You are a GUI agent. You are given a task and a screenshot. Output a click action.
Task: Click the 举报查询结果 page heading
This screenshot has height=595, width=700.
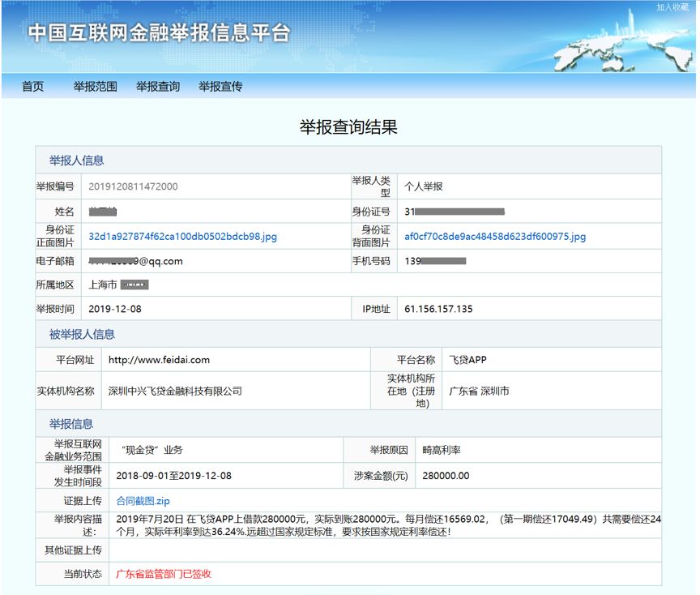point(348,127)
